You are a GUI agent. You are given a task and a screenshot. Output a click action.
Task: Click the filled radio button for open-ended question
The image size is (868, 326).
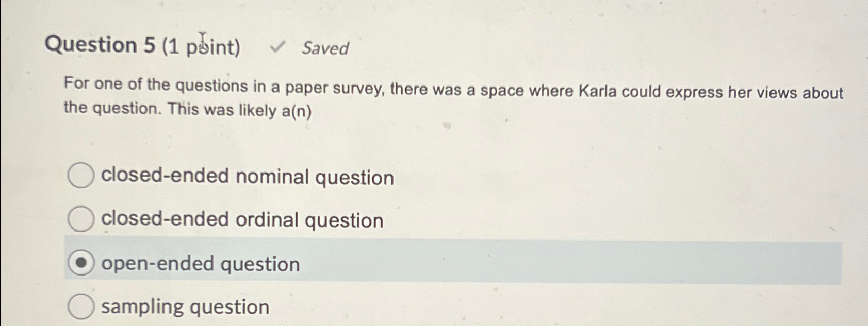pos(80,263)
